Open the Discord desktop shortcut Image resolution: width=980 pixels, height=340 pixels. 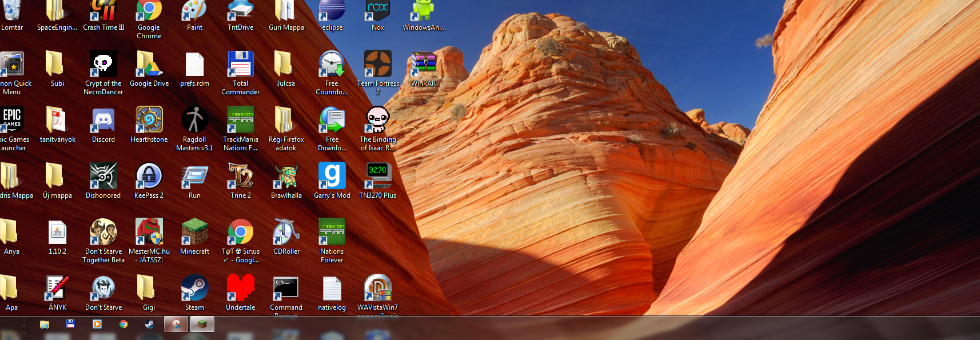tap(103, 121)
